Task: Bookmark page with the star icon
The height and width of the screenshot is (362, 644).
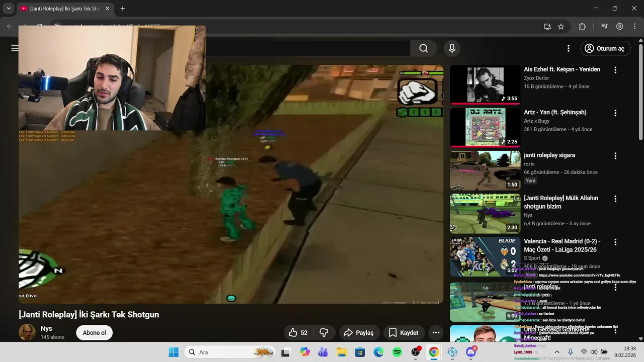Action: 561,26
